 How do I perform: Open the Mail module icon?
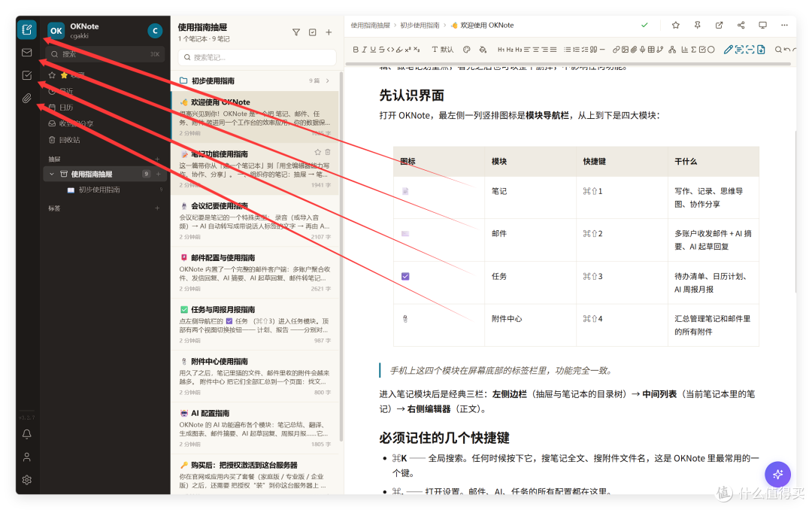(27, 53)
